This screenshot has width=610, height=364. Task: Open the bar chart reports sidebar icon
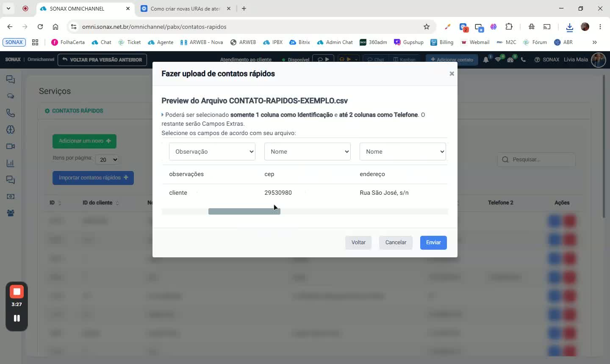11,163
